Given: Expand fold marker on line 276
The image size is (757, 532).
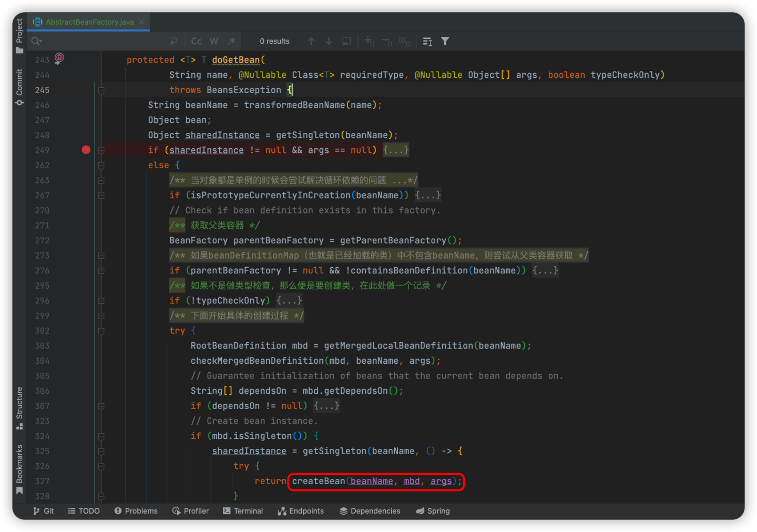Looking at the screenshot, I should 101,271.
